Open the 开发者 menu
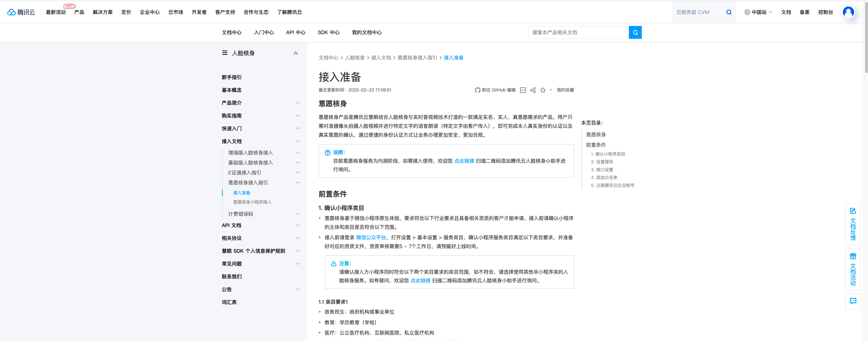 click(x=199, y=12)
